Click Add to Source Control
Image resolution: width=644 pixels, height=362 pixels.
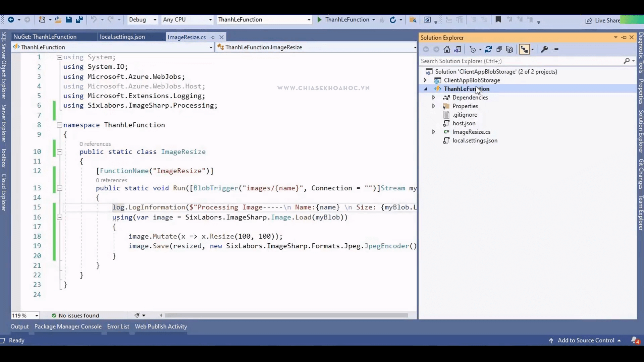coord(586,340)
